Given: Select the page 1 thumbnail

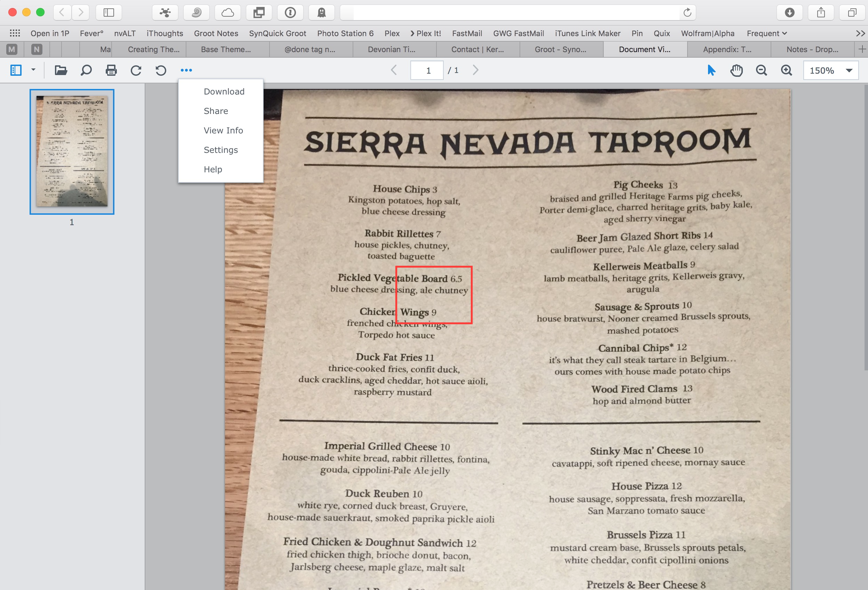Looking at the screenshot, I should coord(72,151).
